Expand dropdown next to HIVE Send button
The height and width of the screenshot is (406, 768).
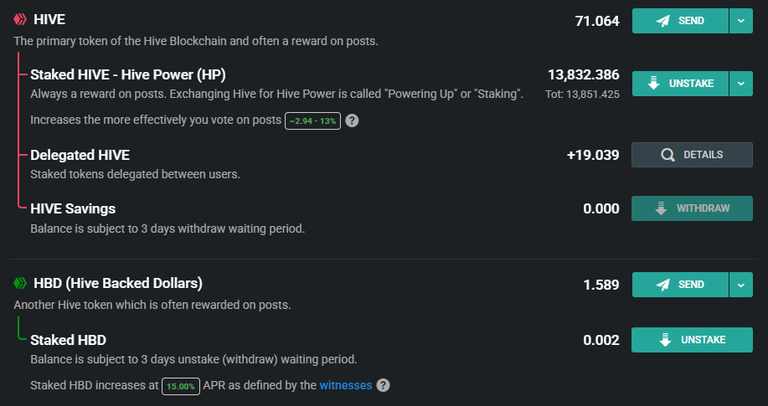(741, 21)
